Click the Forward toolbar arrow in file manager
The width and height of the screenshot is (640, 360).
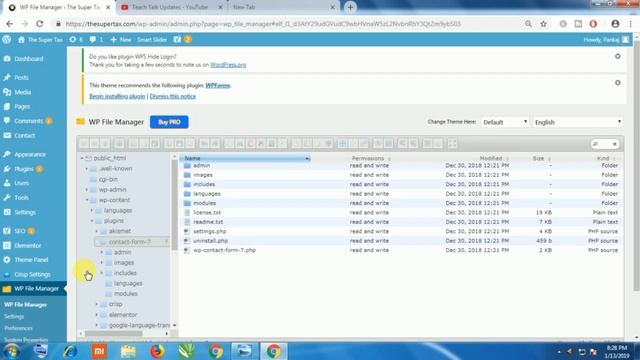tap(94, 144)
